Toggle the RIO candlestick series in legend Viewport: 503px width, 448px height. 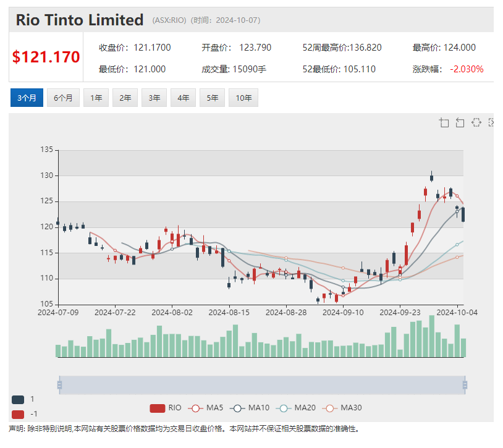pos(166,408)
